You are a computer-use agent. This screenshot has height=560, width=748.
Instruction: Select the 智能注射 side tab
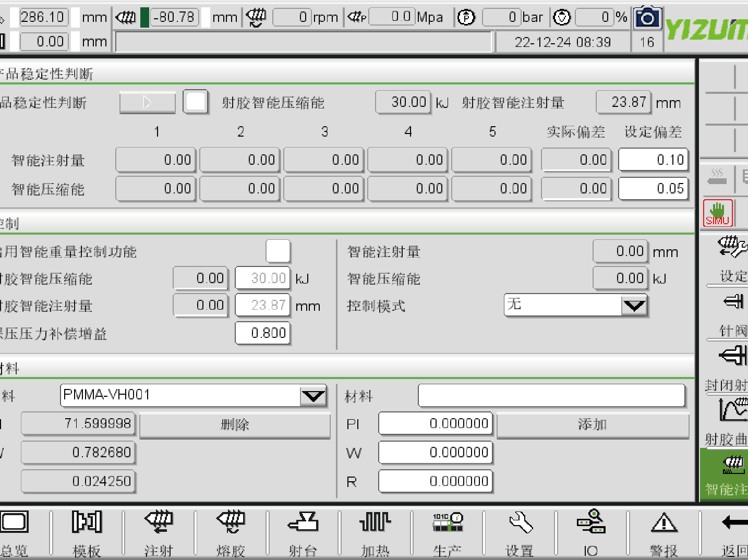[x=726, y=474]
